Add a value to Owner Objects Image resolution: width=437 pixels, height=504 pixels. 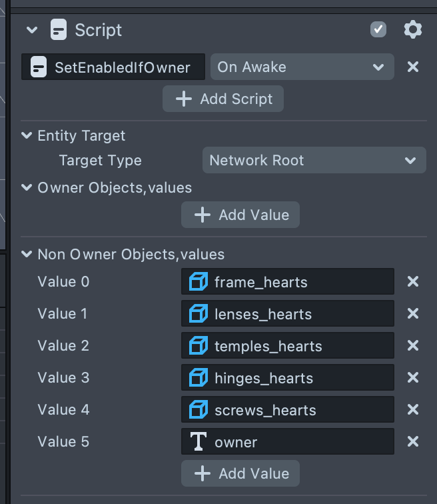(240, 215)
